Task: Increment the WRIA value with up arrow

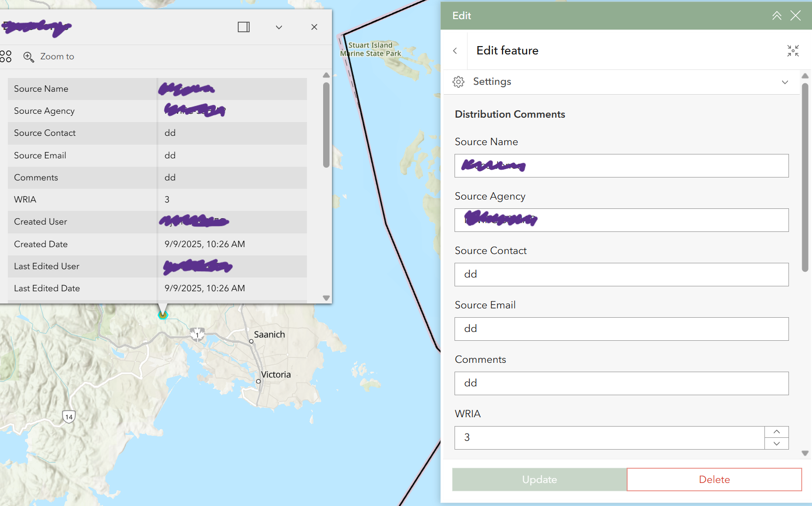Action: coord(776,431)
